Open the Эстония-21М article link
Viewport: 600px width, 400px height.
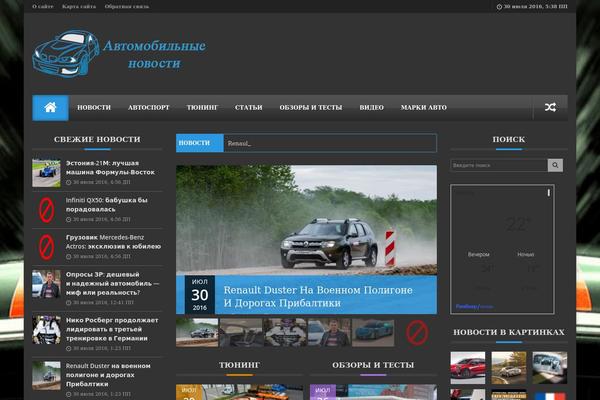coord(110,168)
